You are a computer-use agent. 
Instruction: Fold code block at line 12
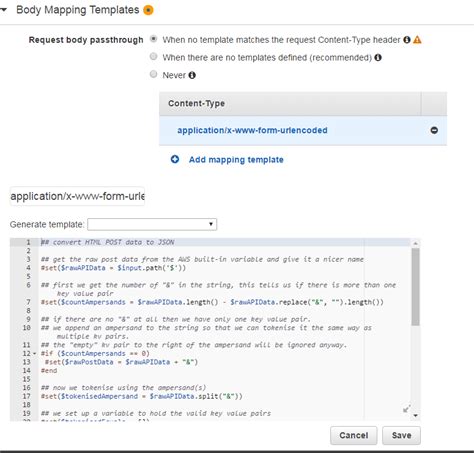35,354
